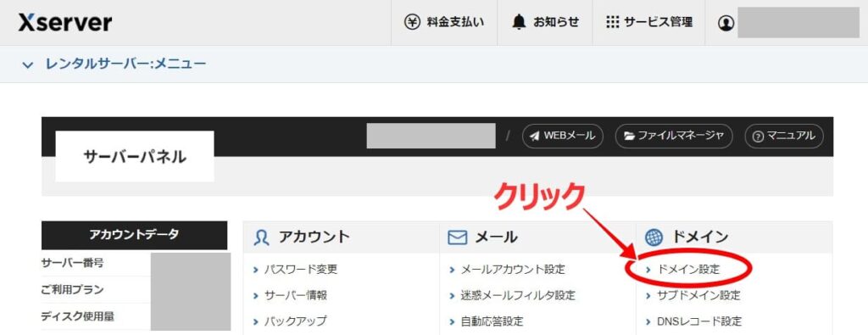Open パスワード変更 link
Image resolution: width=868 pixels, height=335 pixels.
pyautogui.click(x=301, y=270)
